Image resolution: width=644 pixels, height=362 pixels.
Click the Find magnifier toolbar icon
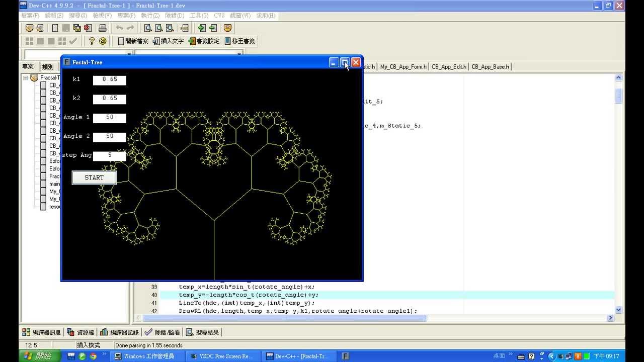click(x=147, y=28)
